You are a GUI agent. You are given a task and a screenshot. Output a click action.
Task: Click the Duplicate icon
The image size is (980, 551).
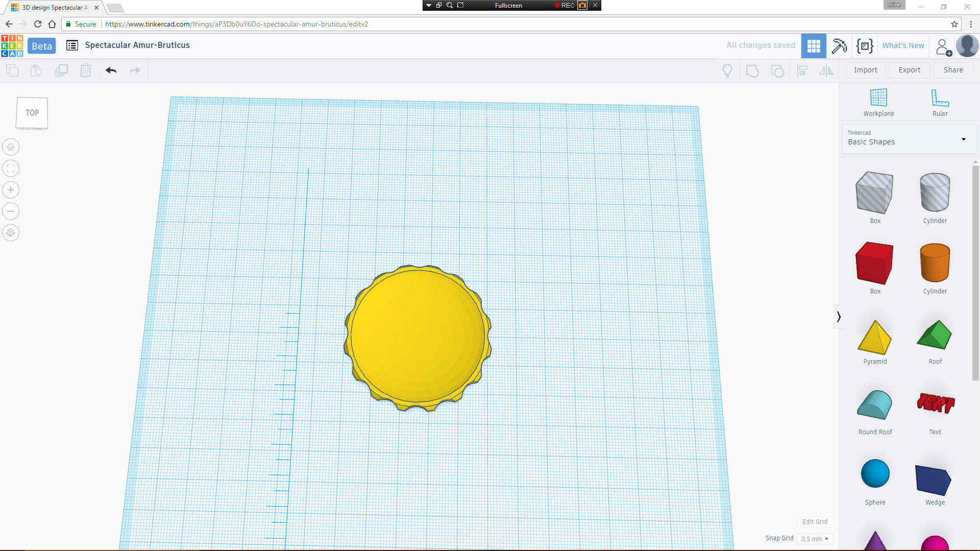[61, 70]
